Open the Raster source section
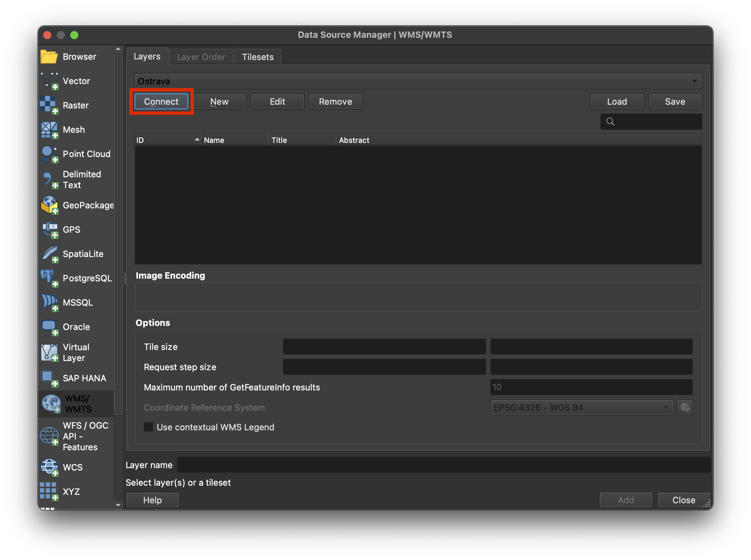The height and width of the screenshot is (560, 751). click(x=75, y=105)
